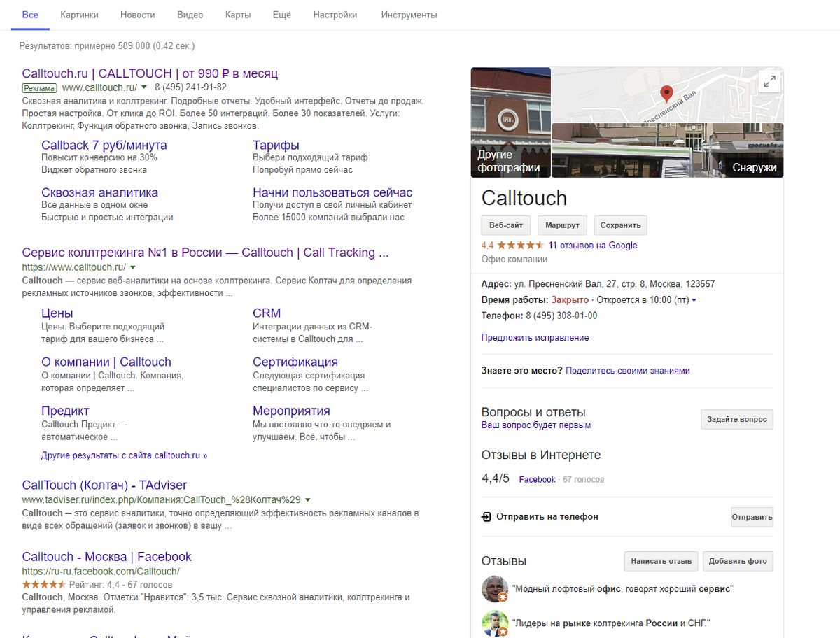Open the Мероприятия sitelink
This screenshot has width=840, height=638.
291,411
